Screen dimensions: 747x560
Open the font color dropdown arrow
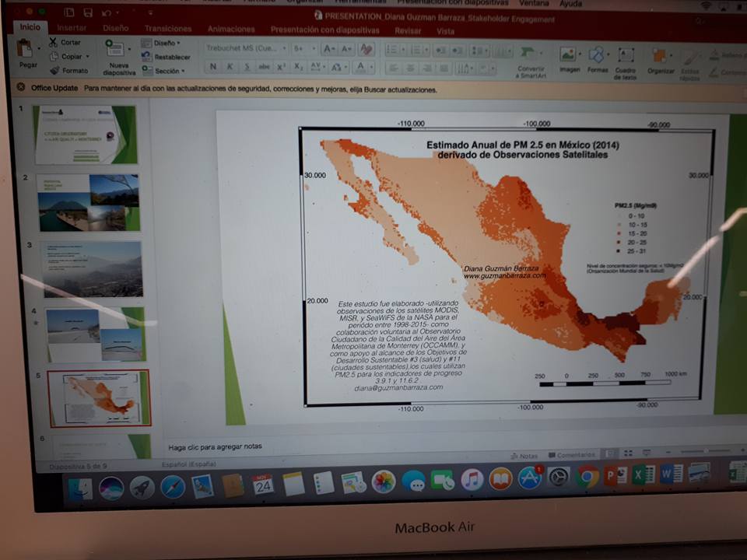(x=372, y=67)
